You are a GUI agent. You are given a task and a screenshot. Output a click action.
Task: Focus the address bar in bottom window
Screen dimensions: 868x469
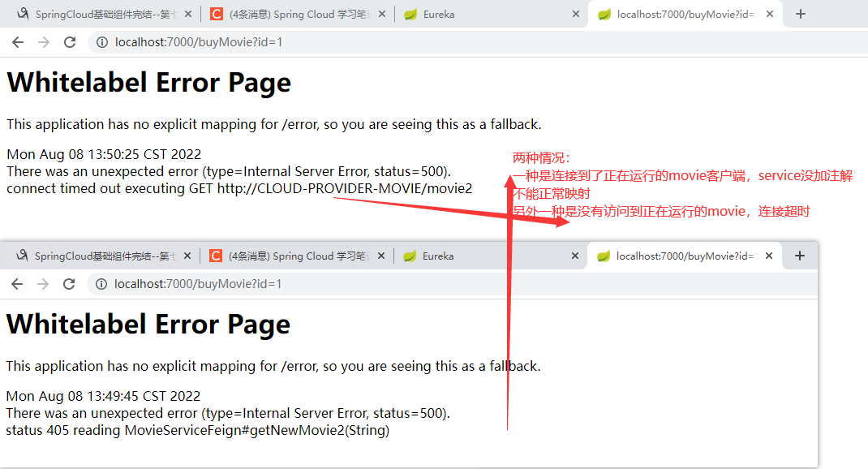coord(451,284)
